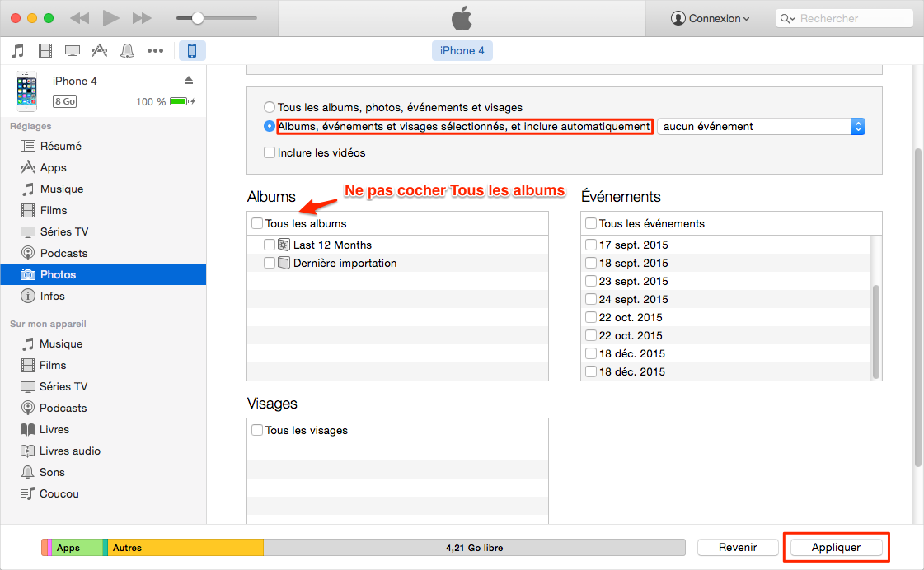Show more libraries with the ellipsis icon
This screenshot has height=570, width=924.
pos(155,50)
